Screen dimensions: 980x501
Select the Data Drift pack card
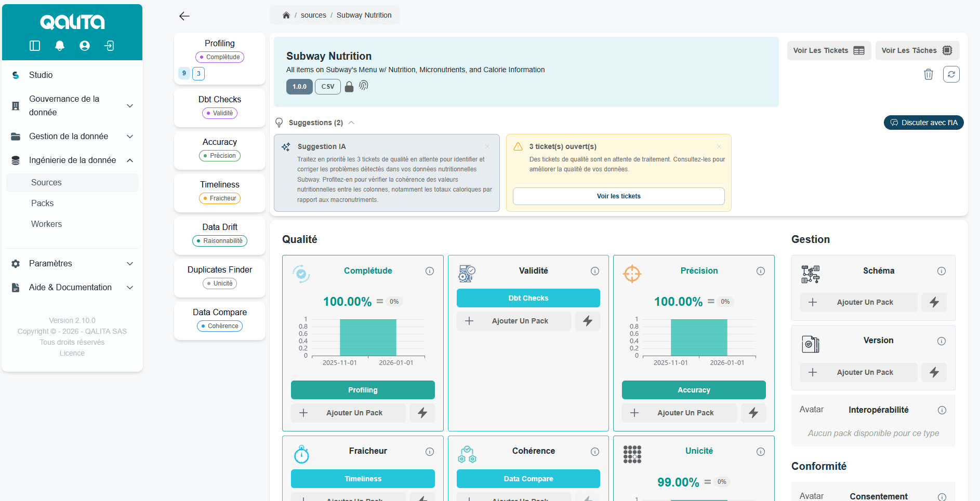click(220, 236)
